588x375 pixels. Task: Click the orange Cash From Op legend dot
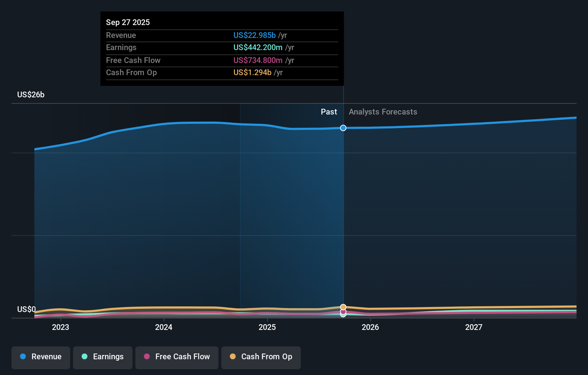233,357
